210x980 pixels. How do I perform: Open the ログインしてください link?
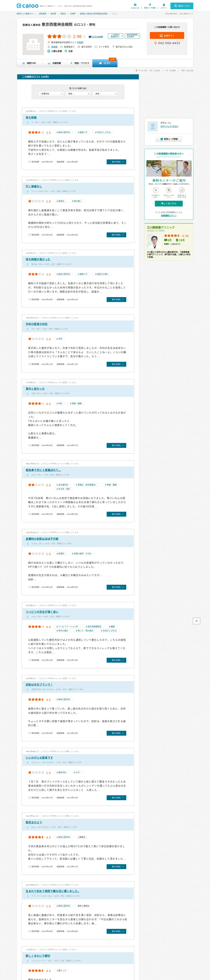pyautogui.click(x=169, y=126)
